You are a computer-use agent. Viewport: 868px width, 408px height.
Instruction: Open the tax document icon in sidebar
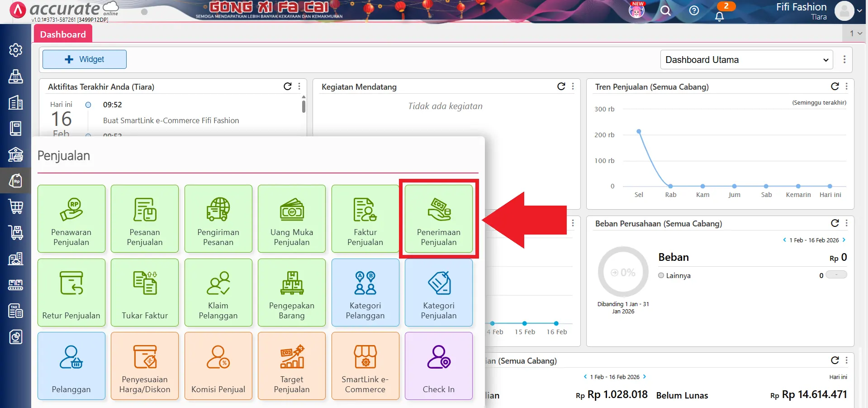16,311
